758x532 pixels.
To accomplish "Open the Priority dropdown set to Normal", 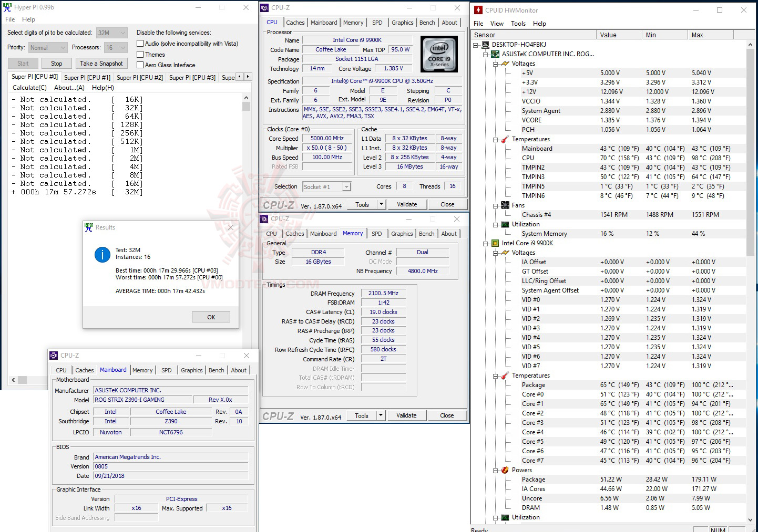I will click(47, 48).
